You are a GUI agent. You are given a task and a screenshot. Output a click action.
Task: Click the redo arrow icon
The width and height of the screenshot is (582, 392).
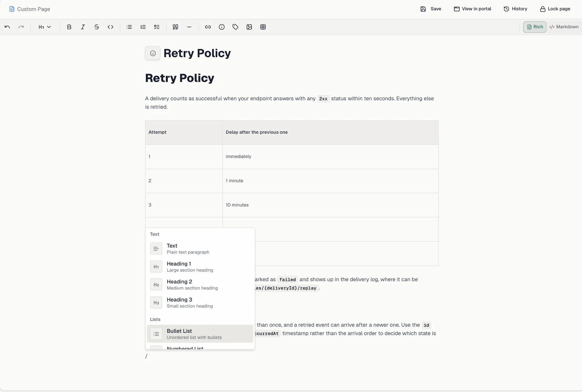click(x=21, y=27)
